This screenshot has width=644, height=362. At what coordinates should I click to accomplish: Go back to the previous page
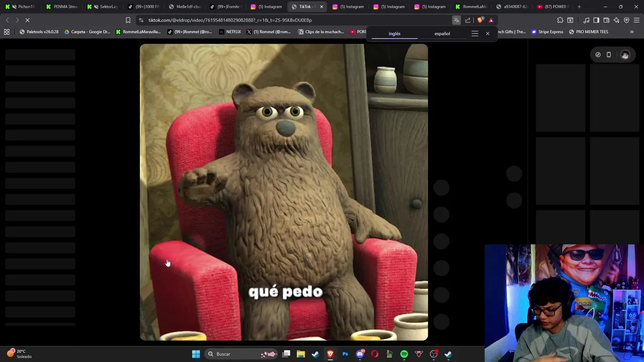(7, 20)
